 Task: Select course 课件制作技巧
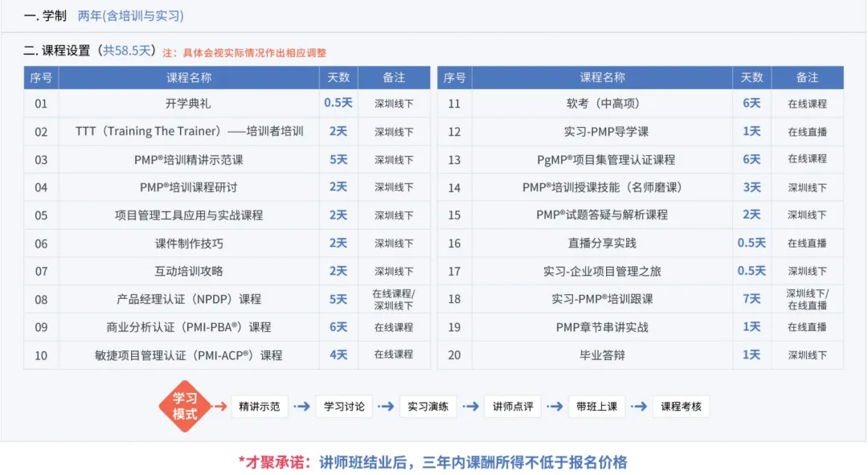point(188,243)
